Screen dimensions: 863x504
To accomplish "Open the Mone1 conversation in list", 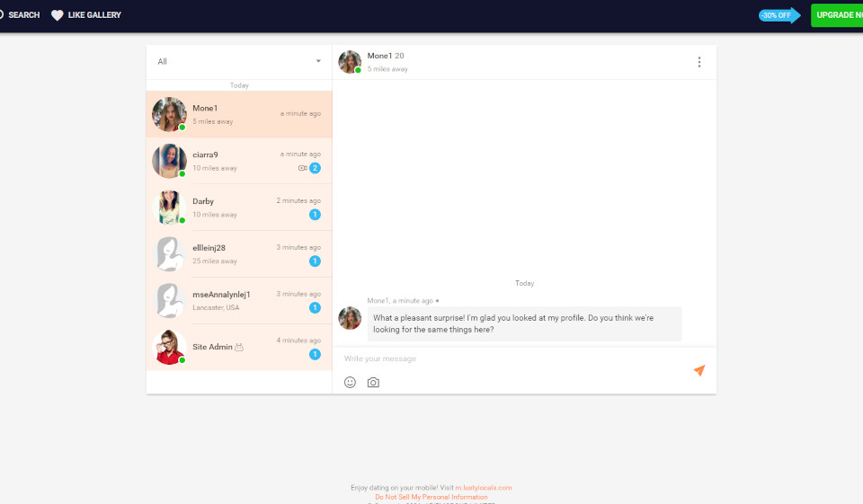I will pos(238,114).
